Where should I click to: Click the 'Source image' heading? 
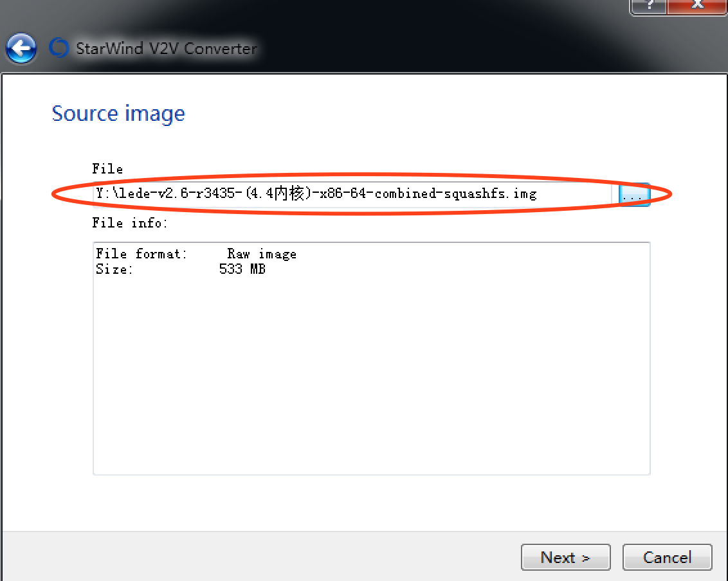[x=118, y=114]
